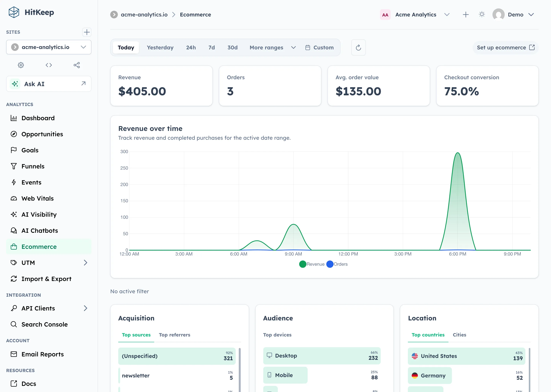Click the Search Console magnifier icon
The height and width of the screenshot is (392, 551).
click(14, 324)
